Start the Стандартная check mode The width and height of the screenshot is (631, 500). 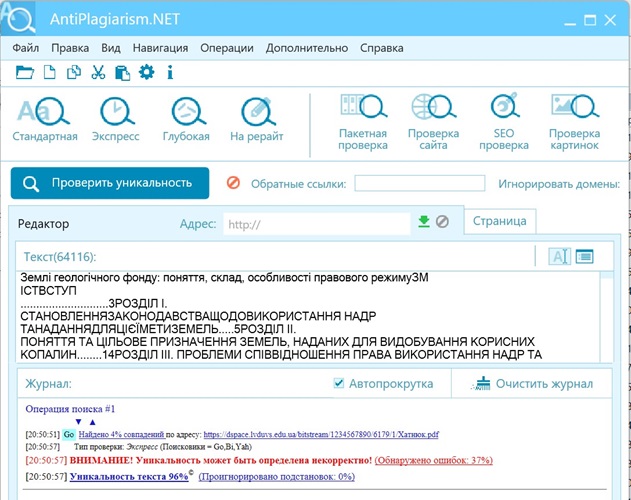coord(45,120)
